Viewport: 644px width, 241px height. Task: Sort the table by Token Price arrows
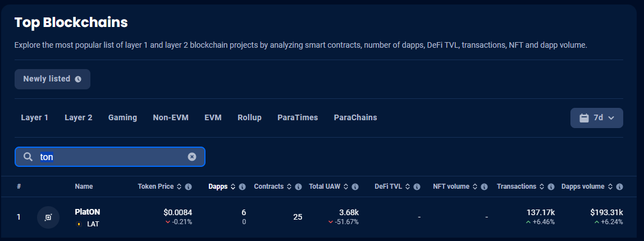[x=179, y=187]
